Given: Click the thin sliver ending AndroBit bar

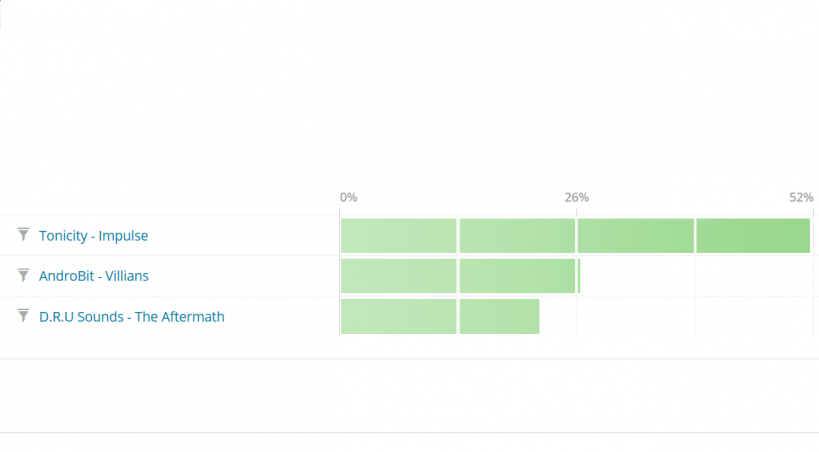Looking at the screenshot, I should tap(579, 276).
